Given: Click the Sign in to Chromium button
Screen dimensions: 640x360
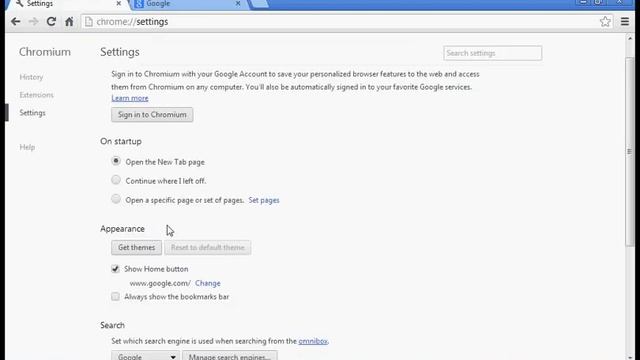Looking at the screenshot, I should (152, 115).
